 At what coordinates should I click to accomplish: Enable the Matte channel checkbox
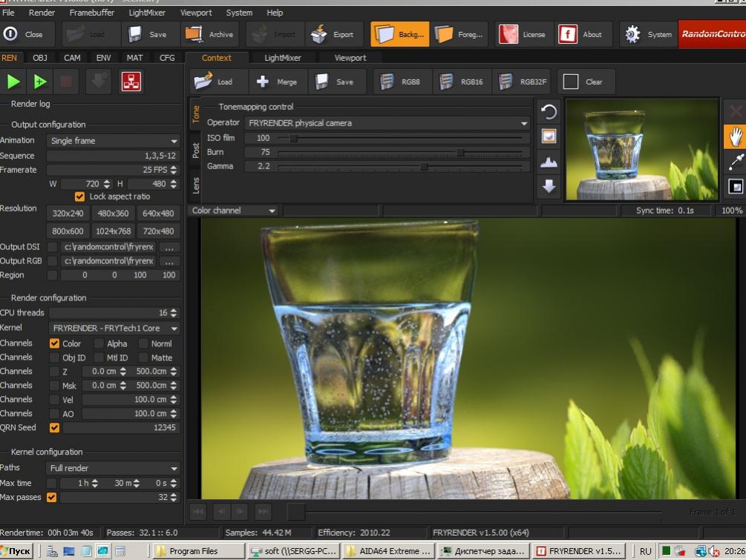coord(143,358)
